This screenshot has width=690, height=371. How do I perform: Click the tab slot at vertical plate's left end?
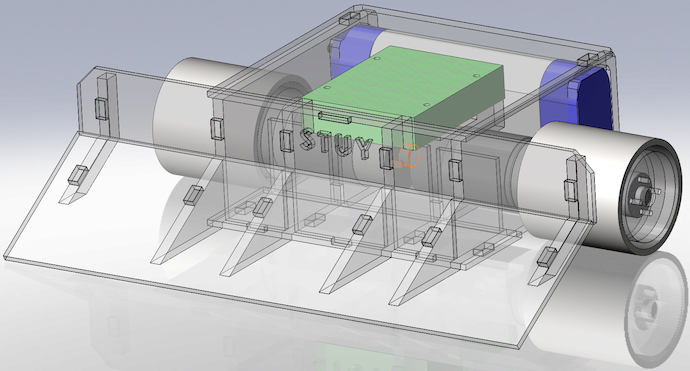102,109
